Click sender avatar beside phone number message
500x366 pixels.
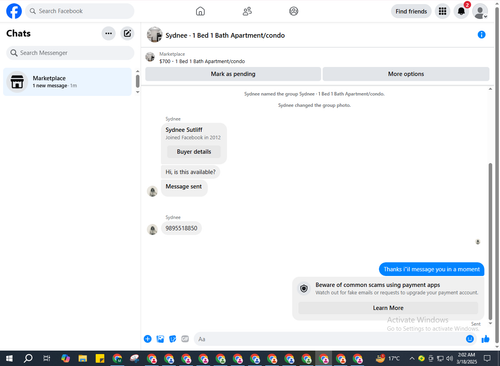pyautogui.click(x=153, y=229)
